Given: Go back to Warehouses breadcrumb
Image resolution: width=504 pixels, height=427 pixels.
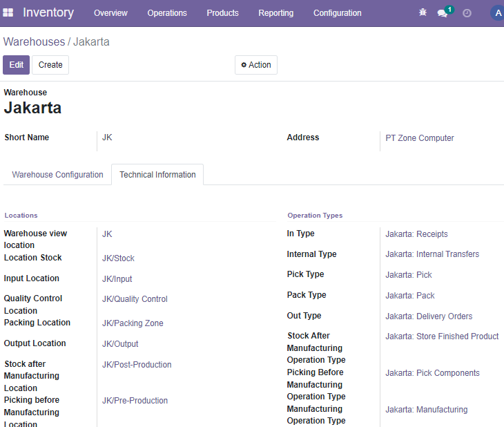Looking at the screenshot, I should [34, 42].
